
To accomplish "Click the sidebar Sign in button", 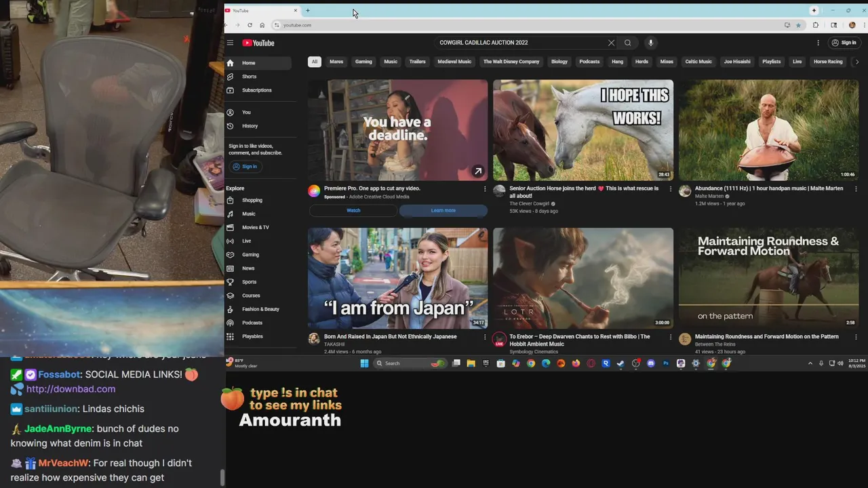I will coord(245,167).
